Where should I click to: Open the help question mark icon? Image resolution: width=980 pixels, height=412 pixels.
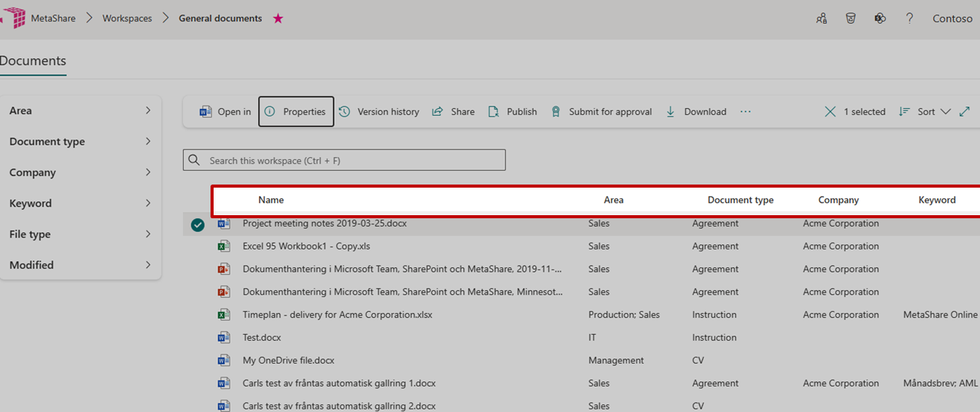[910, 18]
